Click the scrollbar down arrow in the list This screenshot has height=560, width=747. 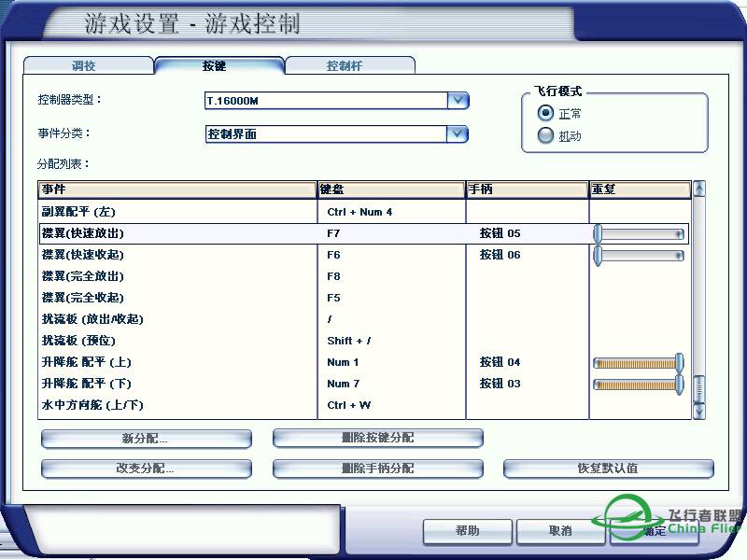(698, 411)
